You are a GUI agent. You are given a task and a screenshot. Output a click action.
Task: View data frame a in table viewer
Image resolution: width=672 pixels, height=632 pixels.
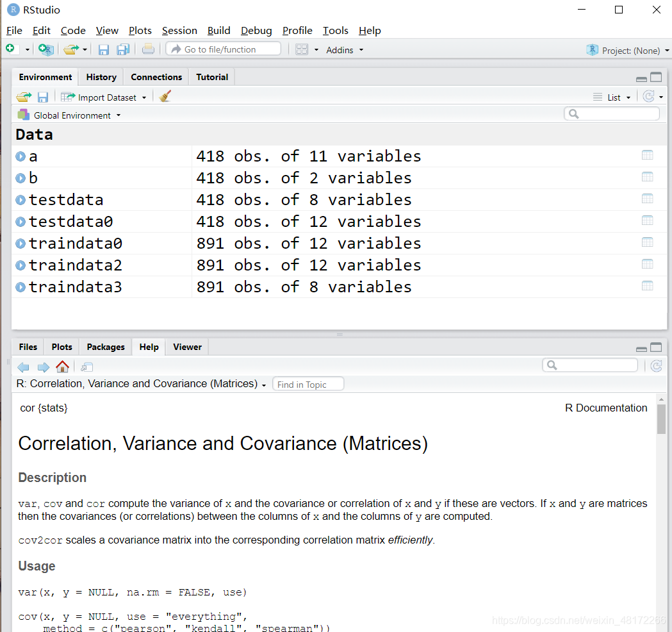pos(648,154)
